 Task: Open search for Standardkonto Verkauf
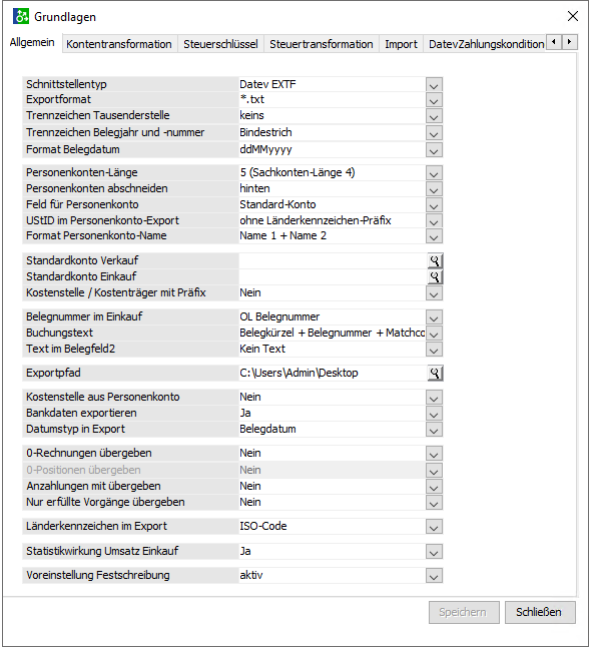point(434,261)
